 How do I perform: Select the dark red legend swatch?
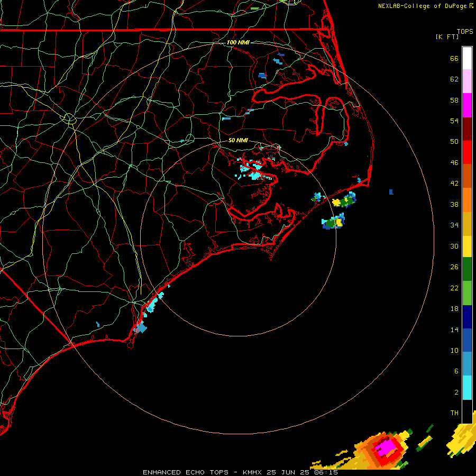click(467, 129)
